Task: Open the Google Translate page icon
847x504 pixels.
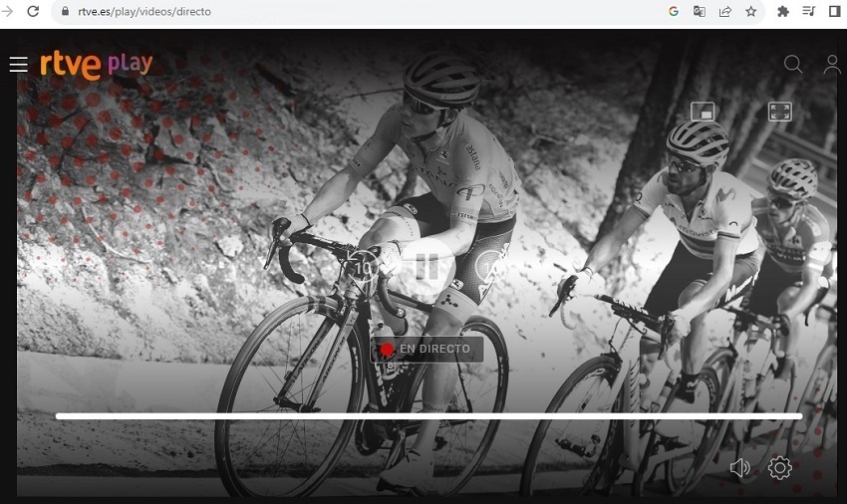Action: point(700,12)
